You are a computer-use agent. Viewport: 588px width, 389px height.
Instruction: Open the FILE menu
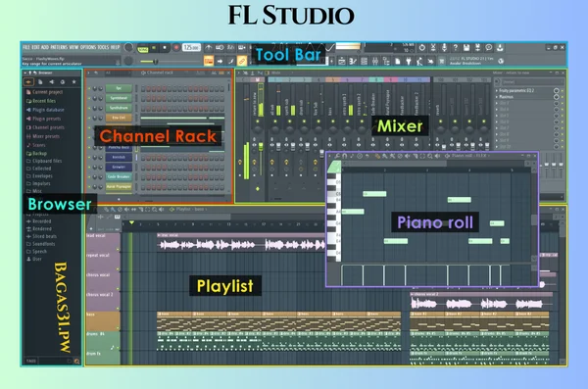tap(25, 47)
